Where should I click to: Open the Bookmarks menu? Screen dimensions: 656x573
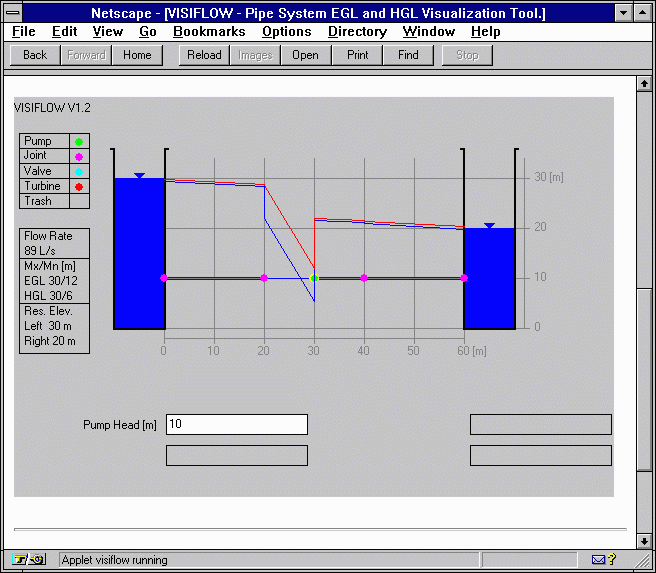coord(209,32)
